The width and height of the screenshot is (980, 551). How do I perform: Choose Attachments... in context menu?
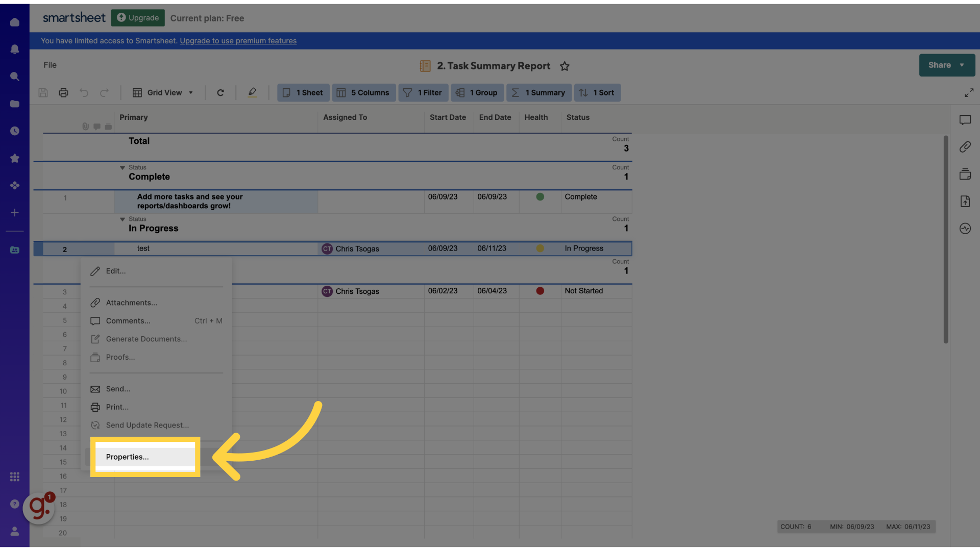[156, 303]
